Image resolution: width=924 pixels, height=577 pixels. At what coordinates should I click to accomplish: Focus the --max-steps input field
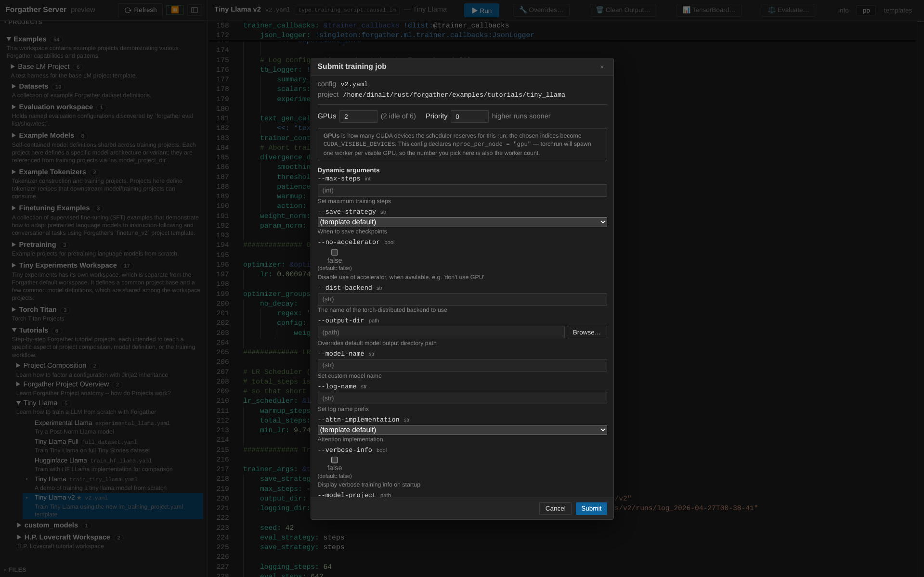tap(462, 191)
